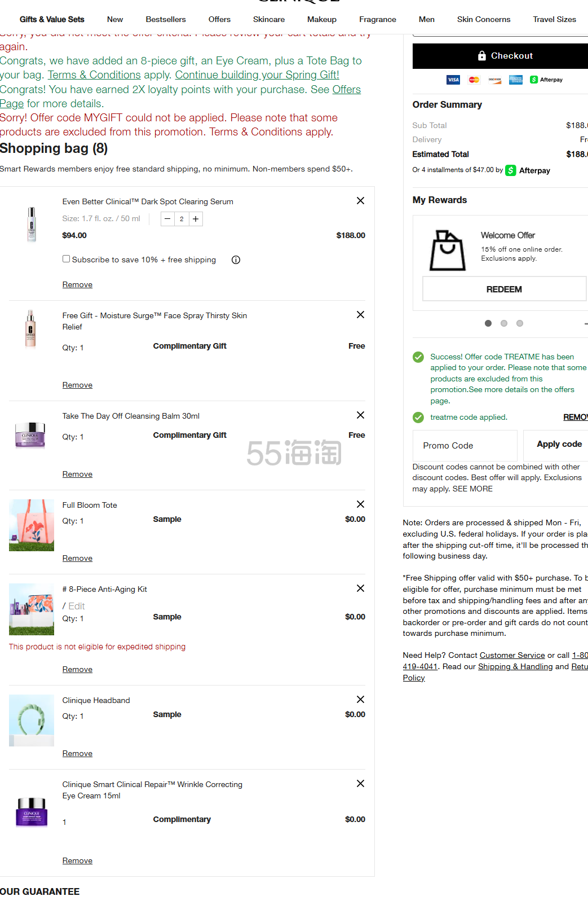This screenshot has height=905, width=588.
Task: Enable Subscribe to save 10% checkbox
Action: (67, 259)
